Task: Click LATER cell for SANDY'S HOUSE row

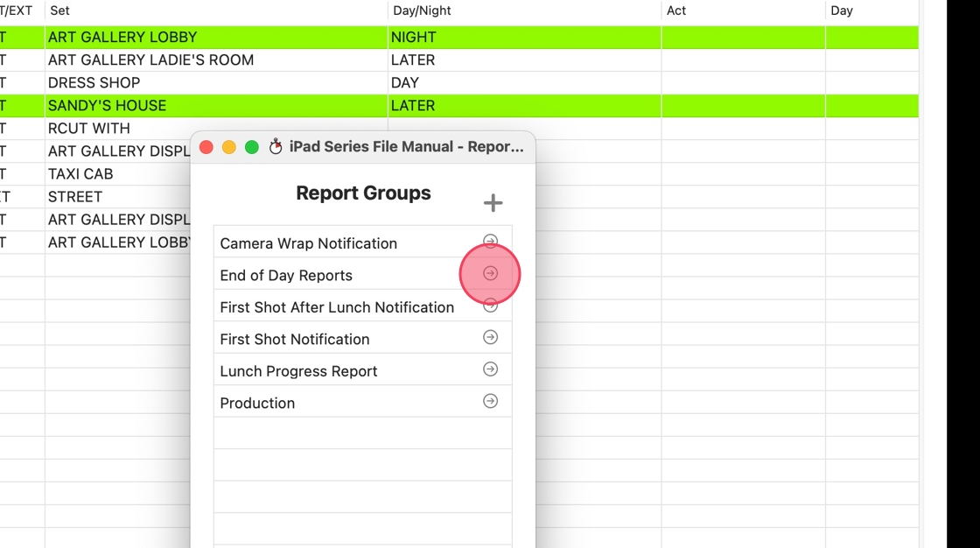Action: click(x=524, y=106)
